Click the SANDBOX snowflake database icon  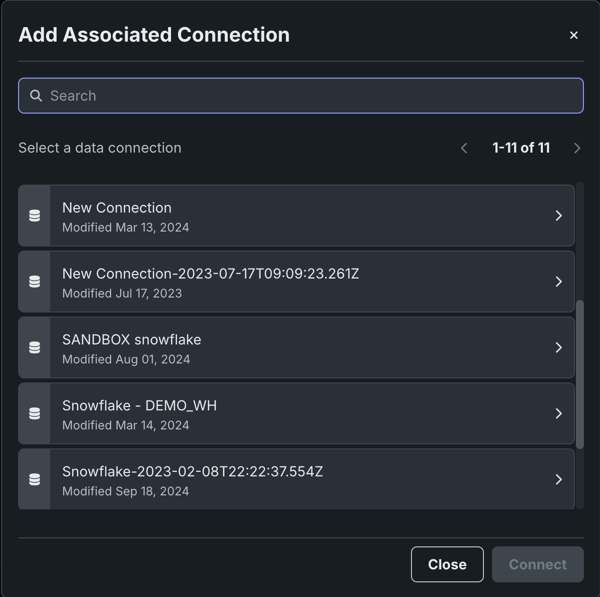pos(34,347)
